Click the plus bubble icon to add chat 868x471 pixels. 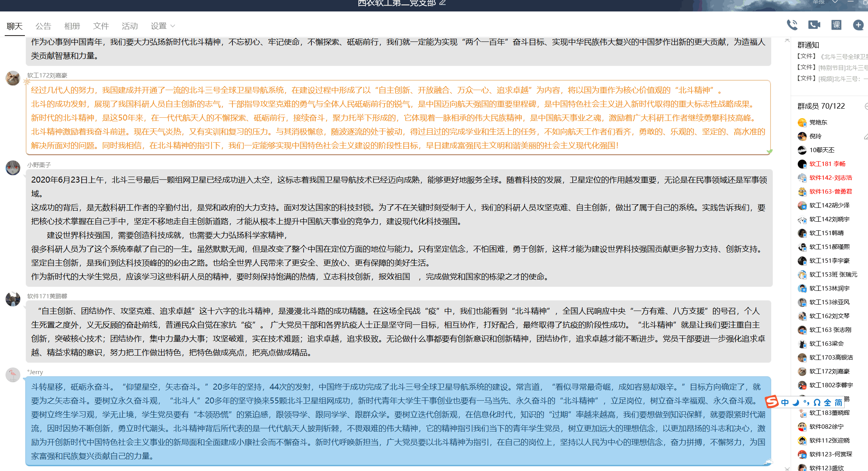point(859,25)
